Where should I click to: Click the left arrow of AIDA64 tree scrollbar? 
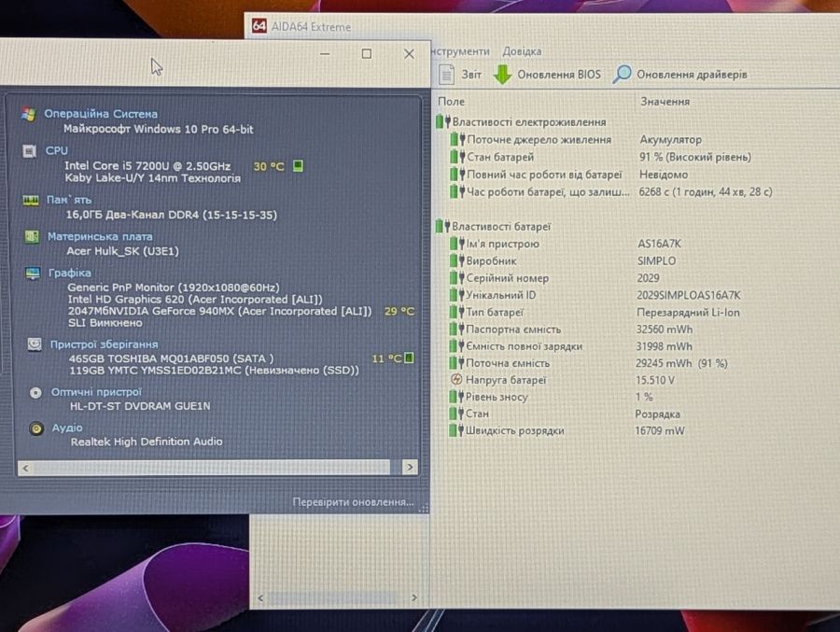tap(261, 597)
